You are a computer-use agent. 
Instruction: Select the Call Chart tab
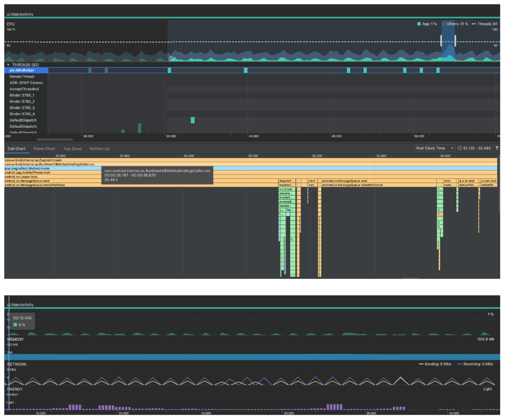16,149
